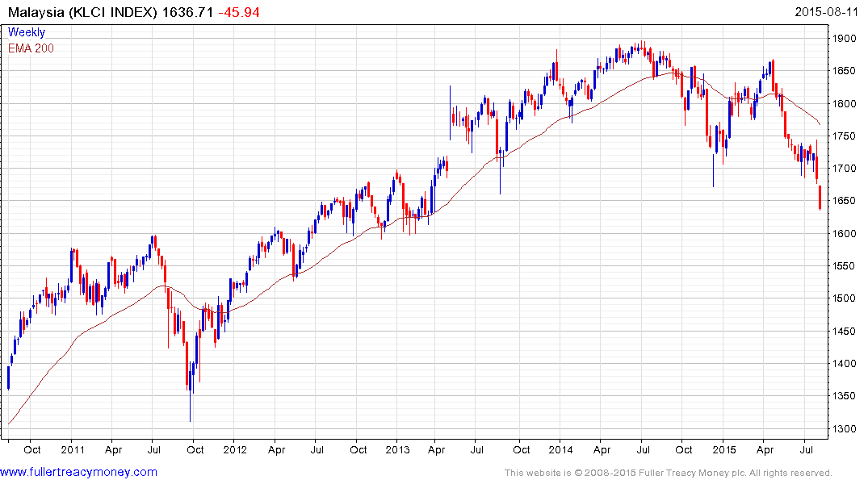Click the copyright notice text

[669, 473]
